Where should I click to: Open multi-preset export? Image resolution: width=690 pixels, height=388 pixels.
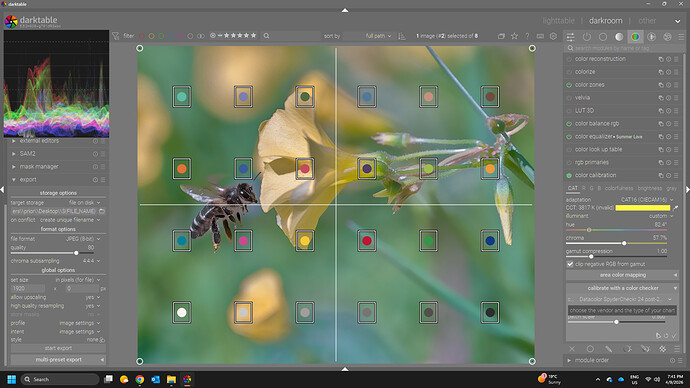(x=58, y=360)
